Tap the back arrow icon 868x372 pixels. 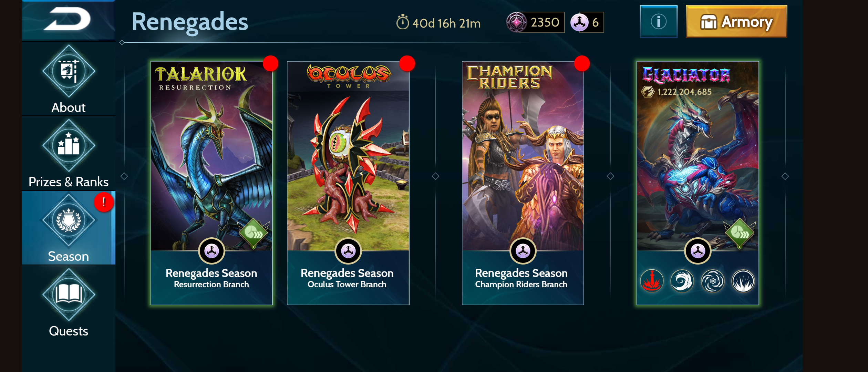coord(68,19)
